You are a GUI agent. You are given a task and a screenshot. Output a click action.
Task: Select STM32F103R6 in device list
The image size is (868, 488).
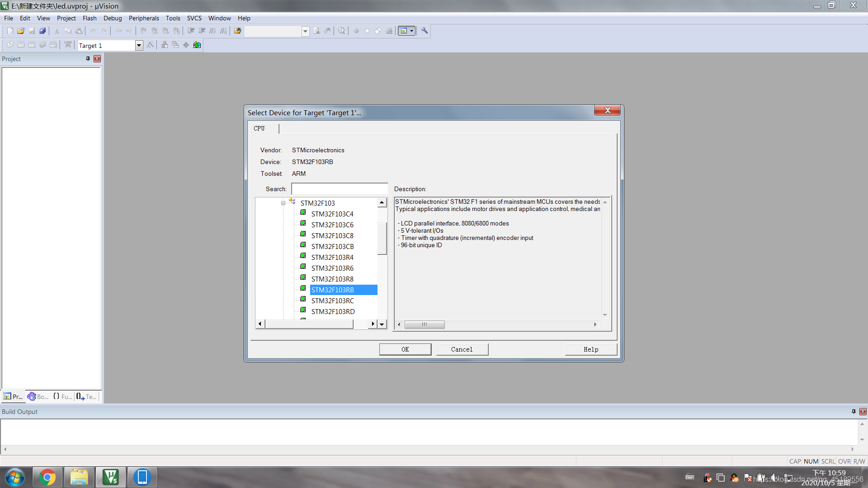point(332,268)
